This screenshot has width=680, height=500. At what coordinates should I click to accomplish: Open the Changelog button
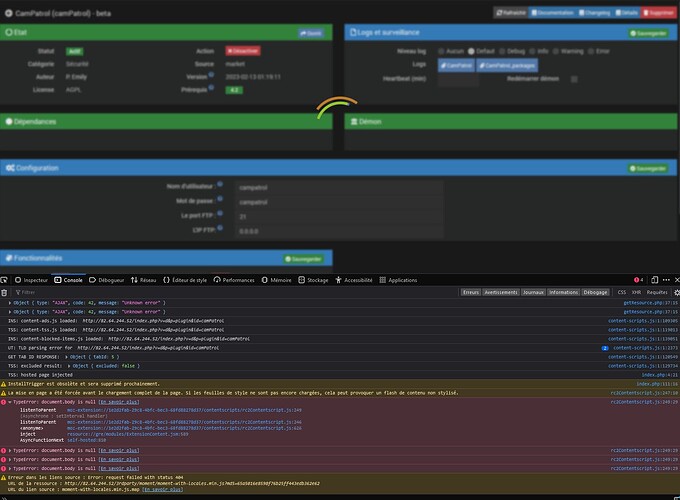[x=594, y=13]
